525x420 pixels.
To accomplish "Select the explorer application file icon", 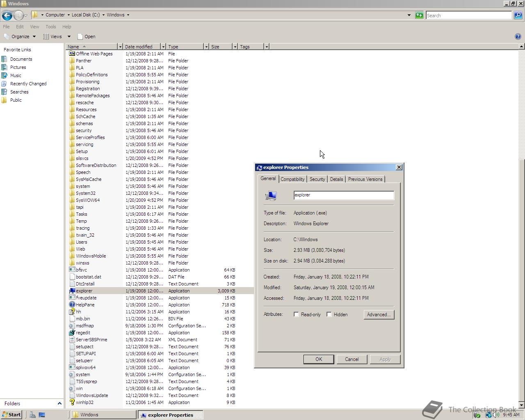I will pyautogui.click(x=72, y=291).
